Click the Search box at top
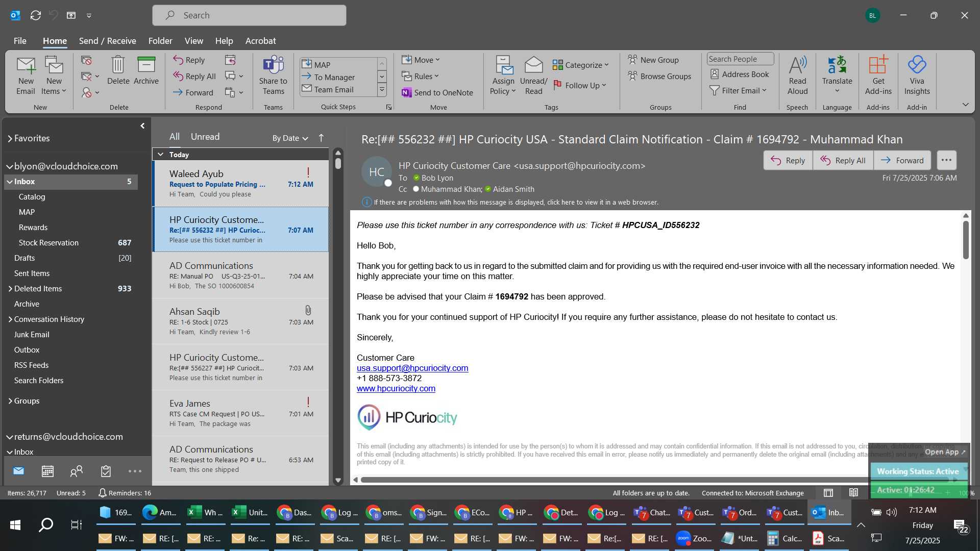980x551 pixels. 249,15
